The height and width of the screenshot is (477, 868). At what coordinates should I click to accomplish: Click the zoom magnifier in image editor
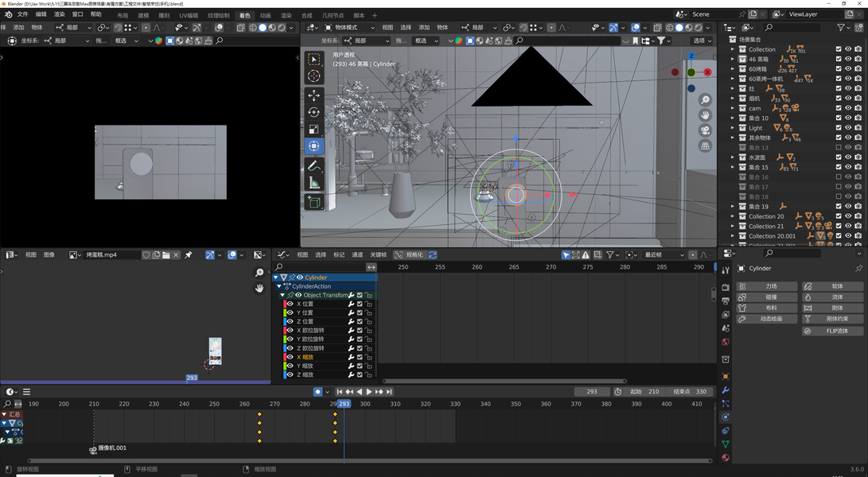[259, 272]
